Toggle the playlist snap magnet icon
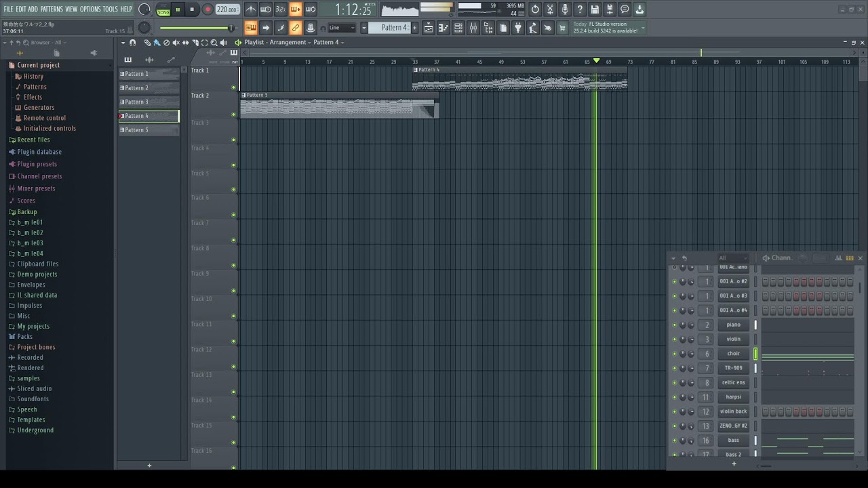 click(x=132, y=43)
